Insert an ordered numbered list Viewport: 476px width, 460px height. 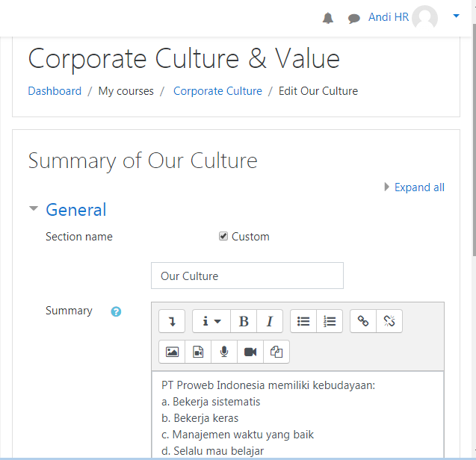pyautogui.click(x=330, y=321)
